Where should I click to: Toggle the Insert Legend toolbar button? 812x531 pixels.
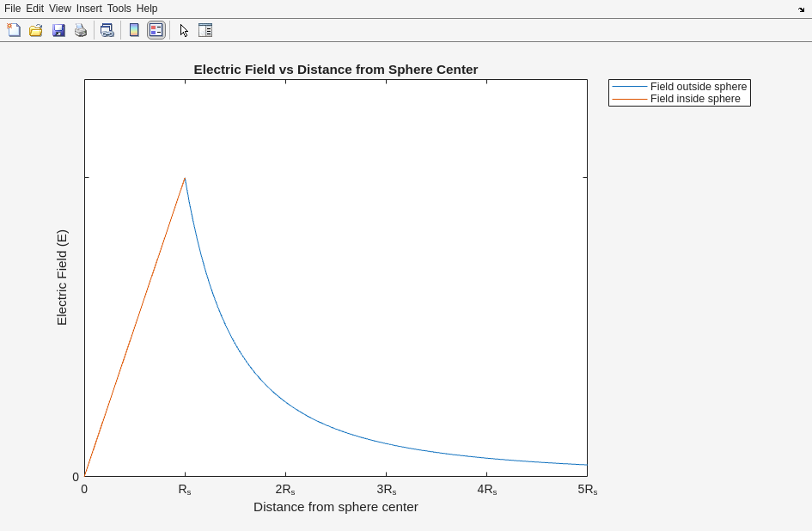pos(156,30)
